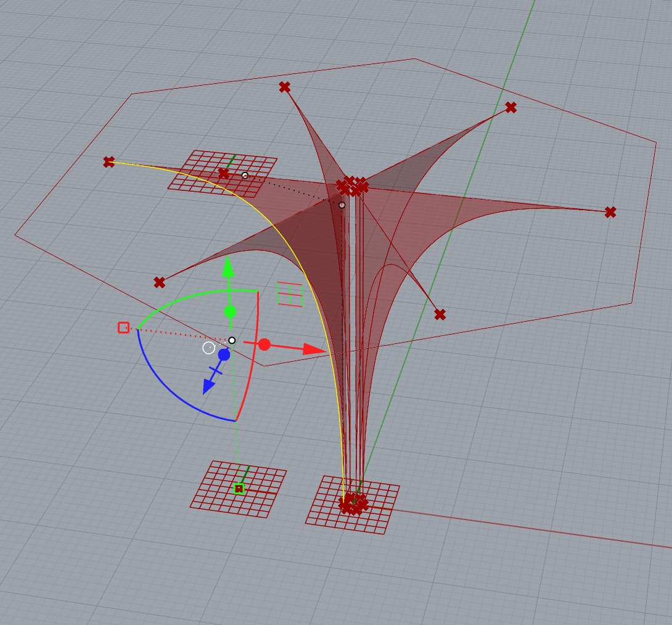Click the cluster of point markers at column top
The width and height of the screenshot is (672, 625).
coord(352,186)
